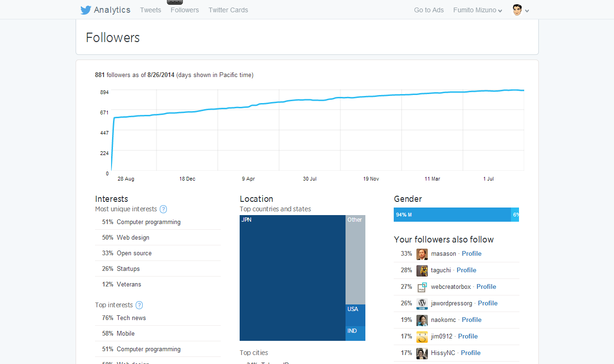Open jawordpressorg's Profile link
The width and height of the screenshot is (614, 364).
coord(488,303)
